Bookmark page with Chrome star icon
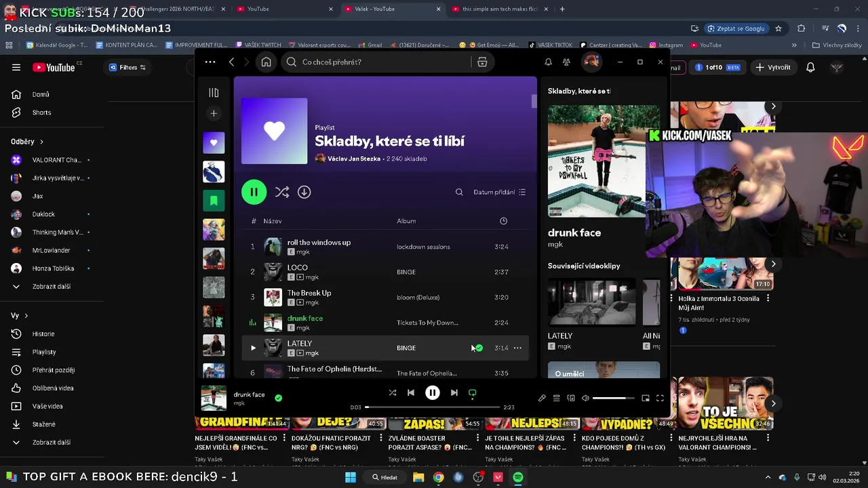Screen dimensions: 868x488 click(778, 28)
